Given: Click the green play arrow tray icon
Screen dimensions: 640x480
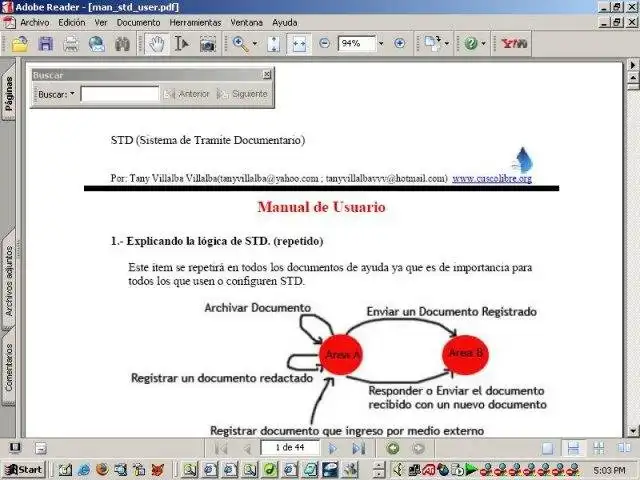Looking at the screenshot, I should (x=471, y=470).
